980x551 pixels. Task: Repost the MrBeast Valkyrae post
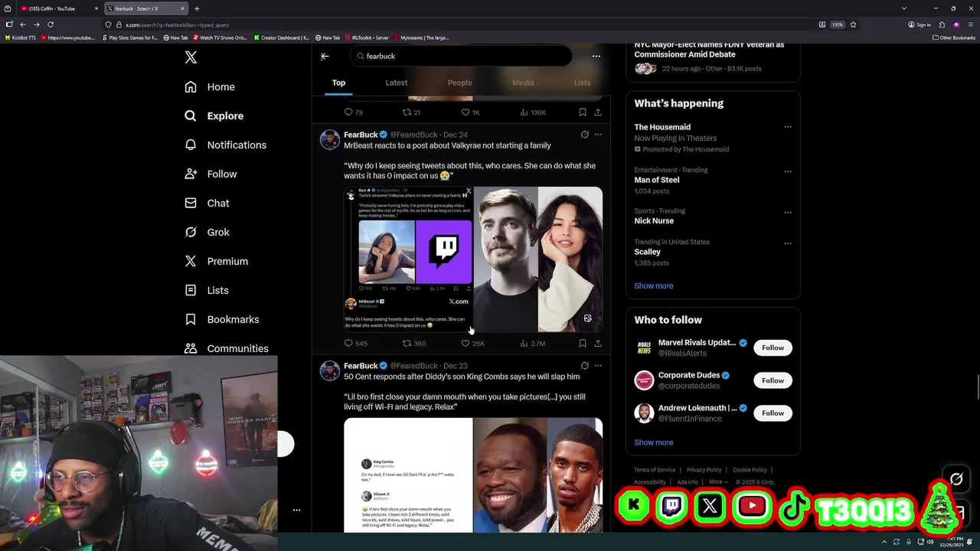[414, 344]
